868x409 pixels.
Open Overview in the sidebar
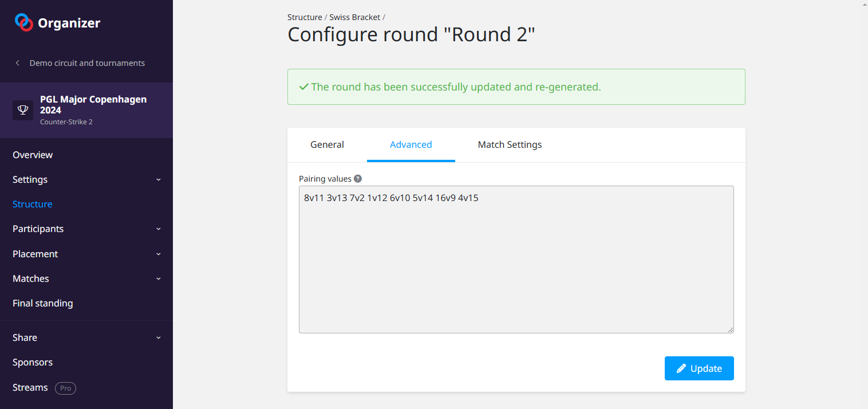[x=33, y=155]
